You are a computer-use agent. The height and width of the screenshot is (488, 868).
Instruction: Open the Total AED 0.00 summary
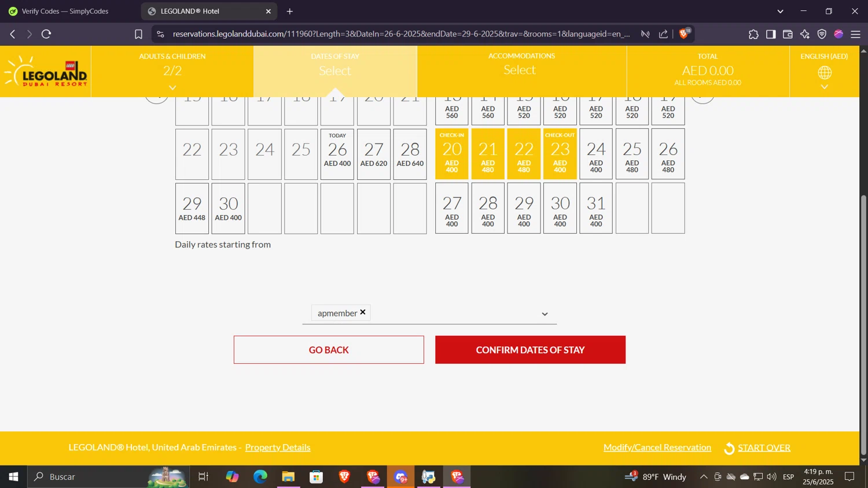pyautogui.click(x=708, y=71)
